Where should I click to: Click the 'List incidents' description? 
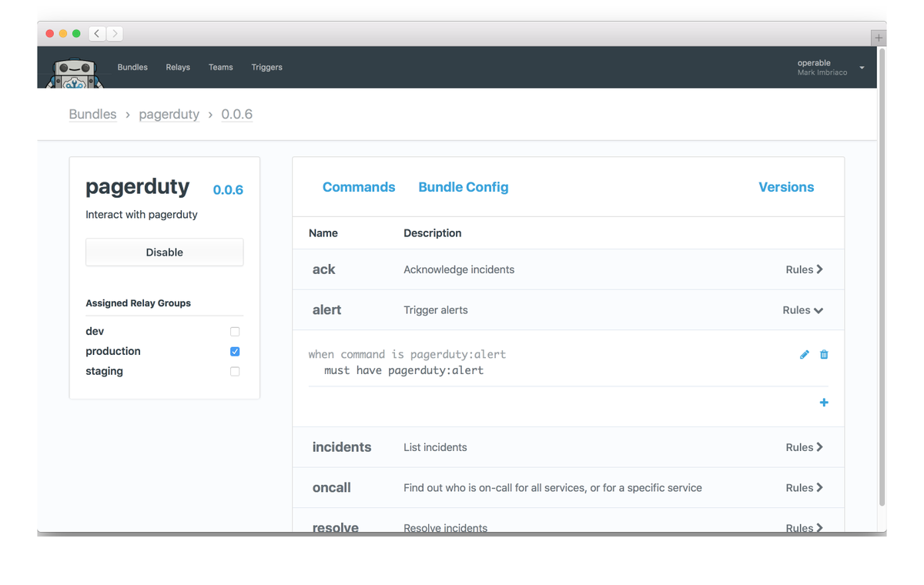click(x=435, y=447)
